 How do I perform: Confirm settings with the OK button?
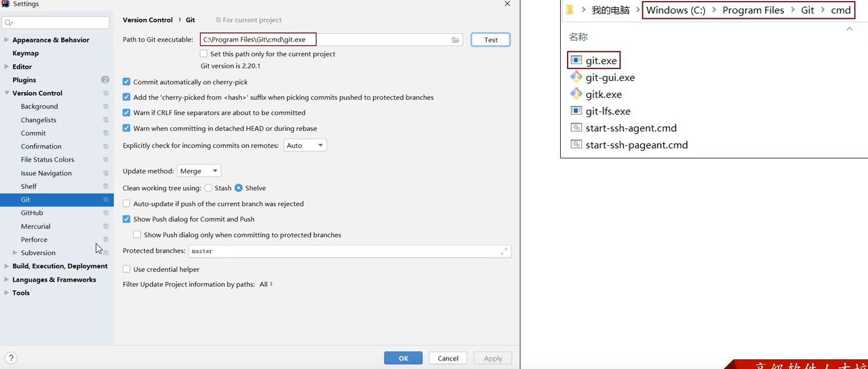tap(404, 358)
